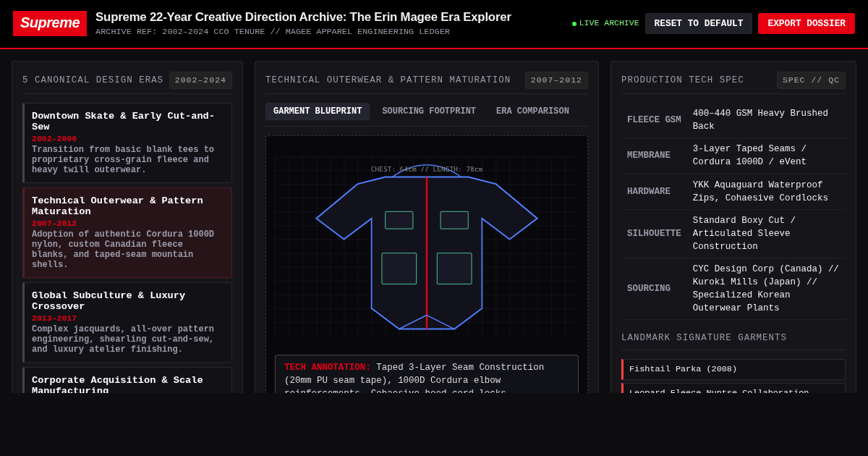This screenshot has height=456, width=868.
Task: Click the left chest pocket on the blueprint
Action: [x=399, y=220]
